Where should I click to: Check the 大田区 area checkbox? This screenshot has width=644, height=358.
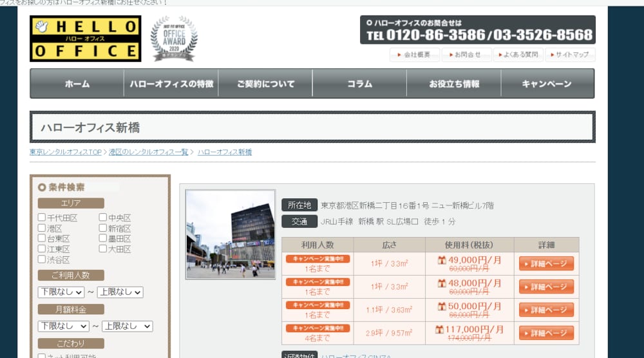[102, 249]
